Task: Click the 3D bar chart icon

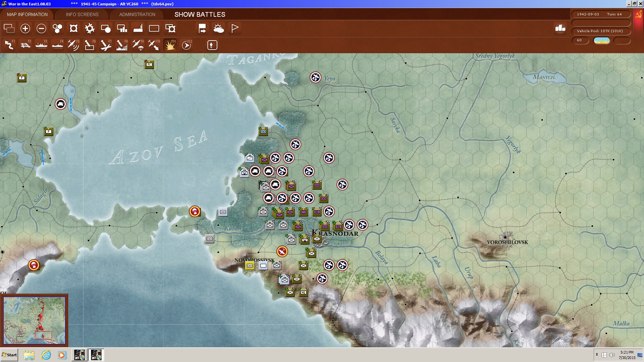Action: coord(560,28)
